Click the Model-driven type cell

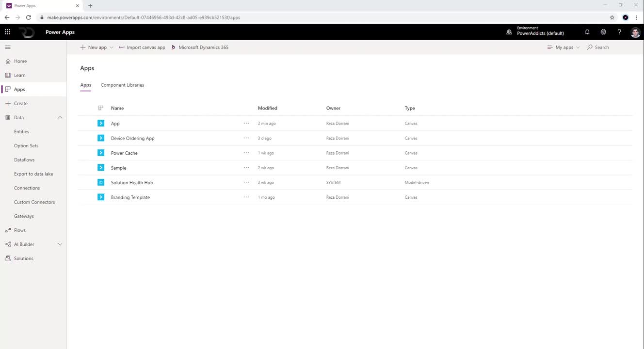417,183
